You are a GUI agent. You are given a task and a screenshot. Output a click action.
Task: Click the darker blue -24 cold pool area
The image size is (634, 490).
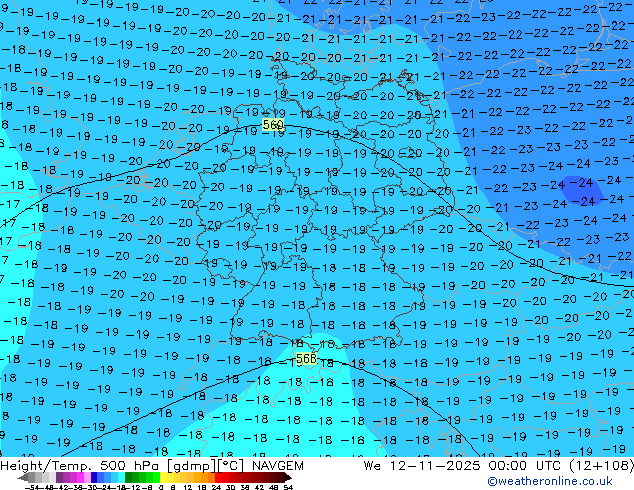582,190
